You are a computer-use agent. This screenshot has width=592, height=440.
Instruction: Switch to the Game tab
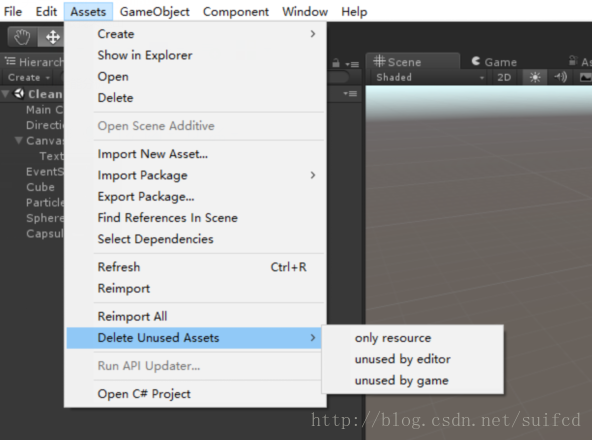(x=494, y=62)
